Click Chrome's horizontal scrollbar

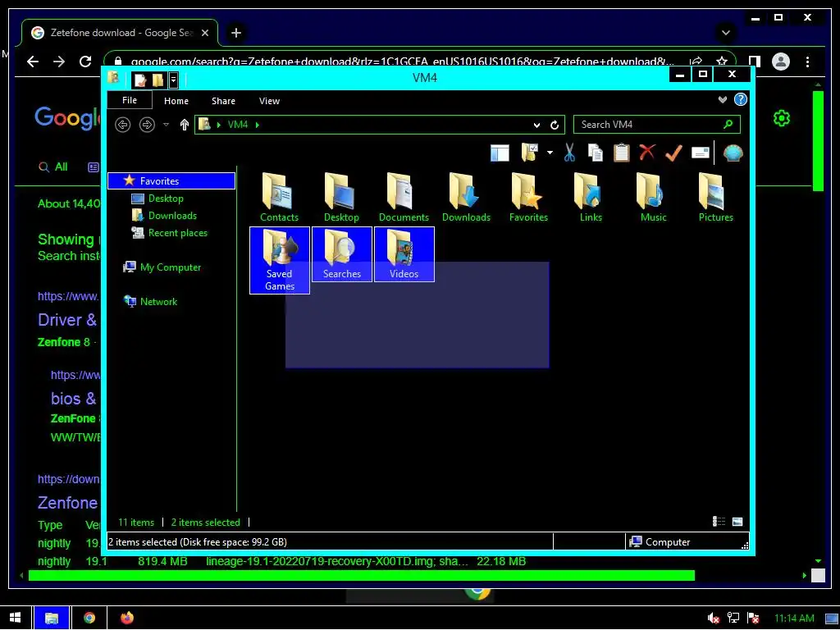pyautogui.click(x=362, y=576)
